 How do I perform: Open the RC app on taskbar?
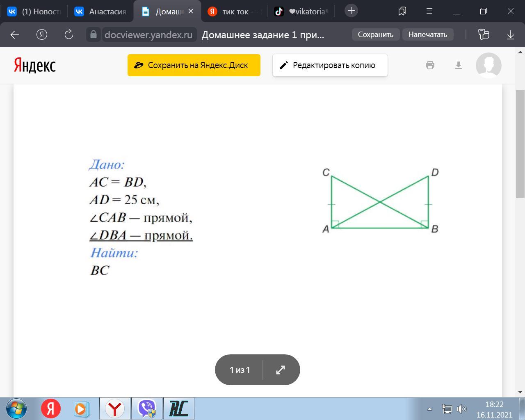[x=179, y=409]
